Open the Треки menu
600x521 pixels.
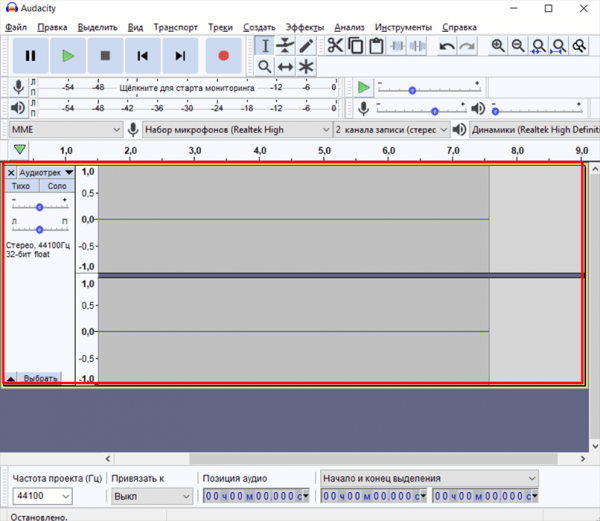pyautogui.click(x=220, y=27)
